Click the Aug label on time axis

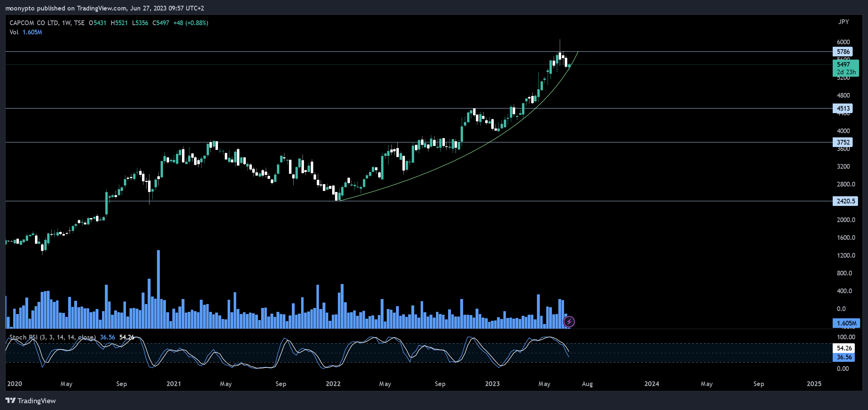[x=587, y=384]
